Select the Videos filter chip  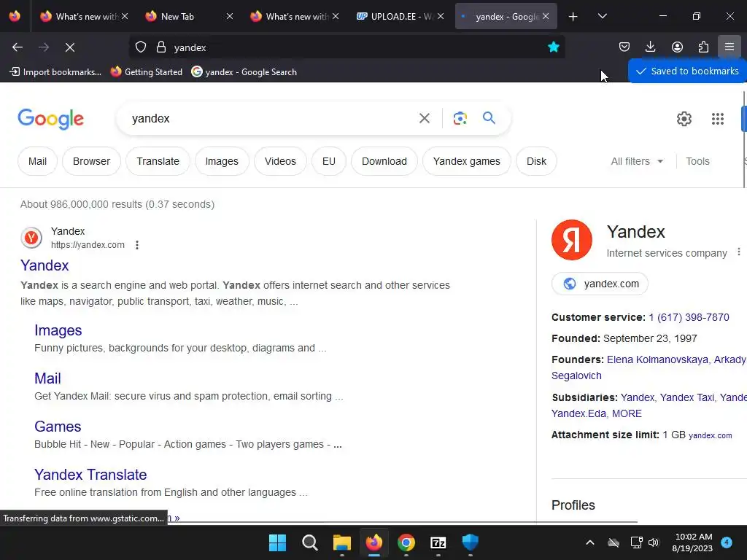coord(280,161)
